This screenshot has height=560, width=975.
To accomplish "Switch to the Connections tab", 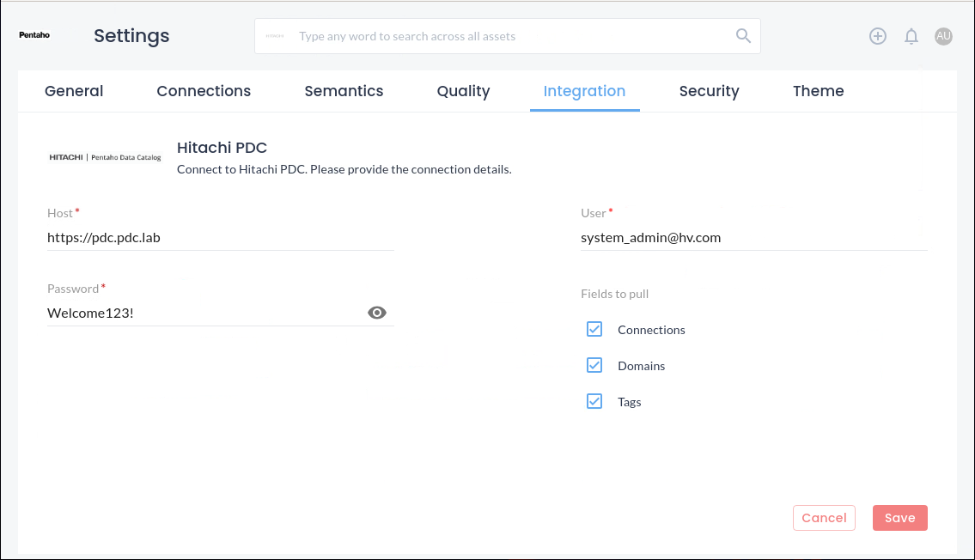I will click(x=204, y=91).
